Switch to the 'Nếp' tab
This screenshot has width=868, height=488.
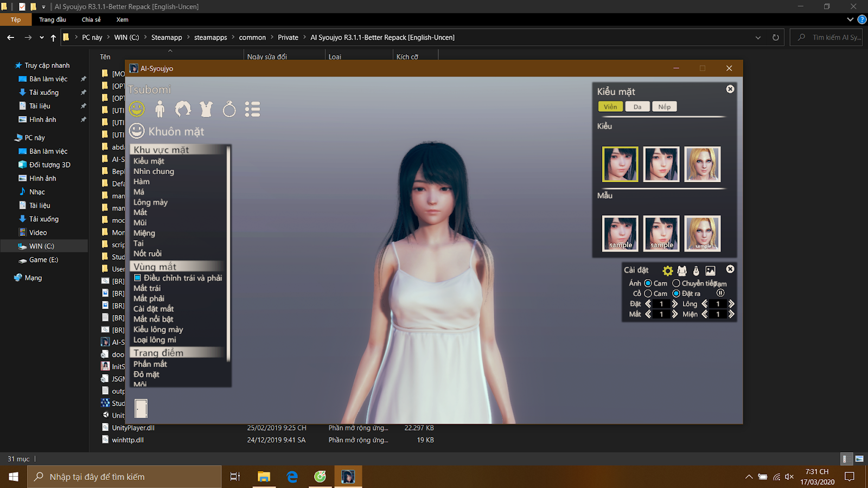664,107
